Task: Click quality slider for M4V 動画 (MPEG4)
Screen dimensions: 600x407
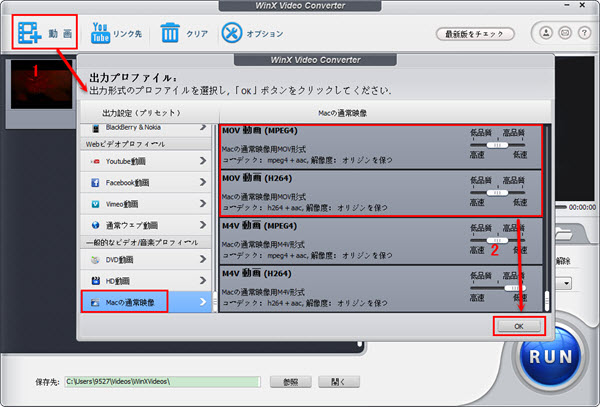Action: (497, 240)
